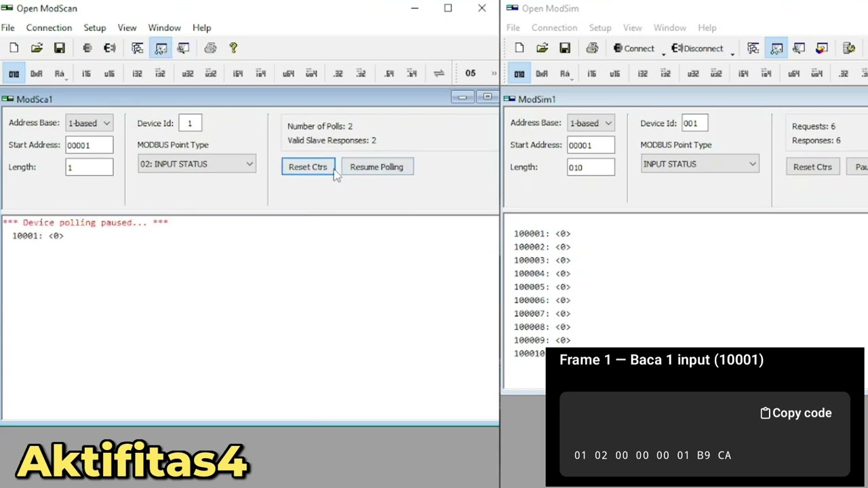This screenshot has height=488, width=868.
Task: Click Resume Polling button in ModScan
Action: (x=376, y=167)
